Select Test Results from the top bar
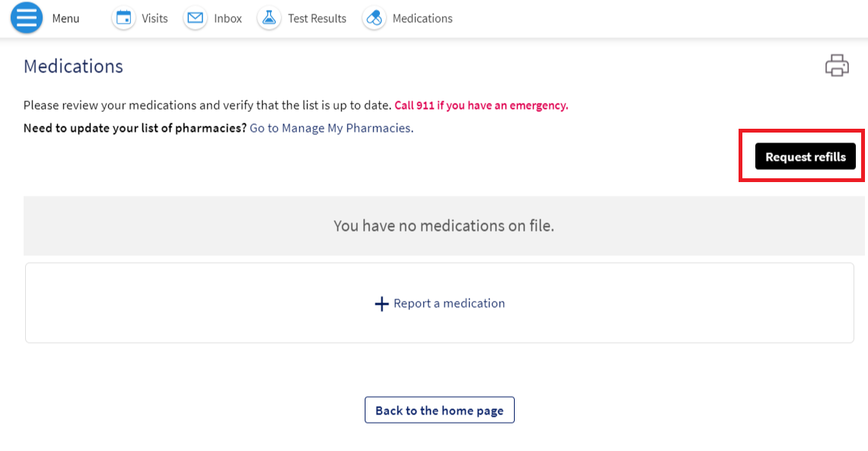This screenshot has height=451, width=868. [x=316, y=18]
